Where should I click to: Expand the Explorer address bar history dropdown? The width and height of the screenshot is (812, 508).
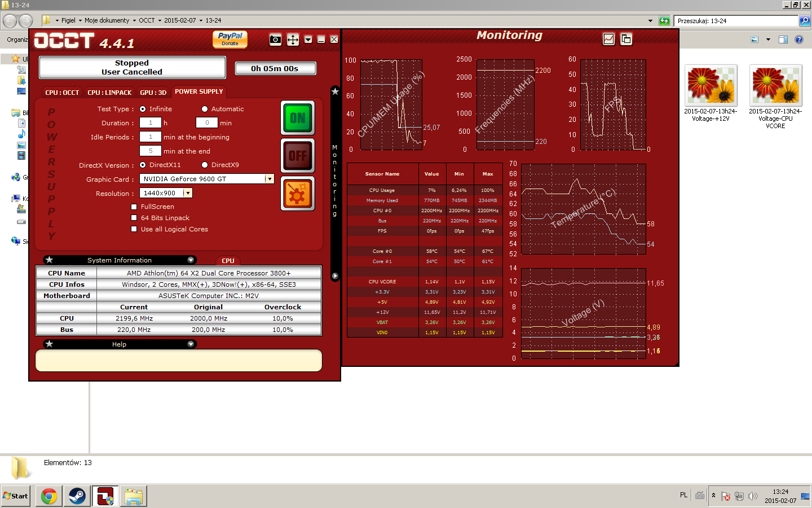(651, 21)
